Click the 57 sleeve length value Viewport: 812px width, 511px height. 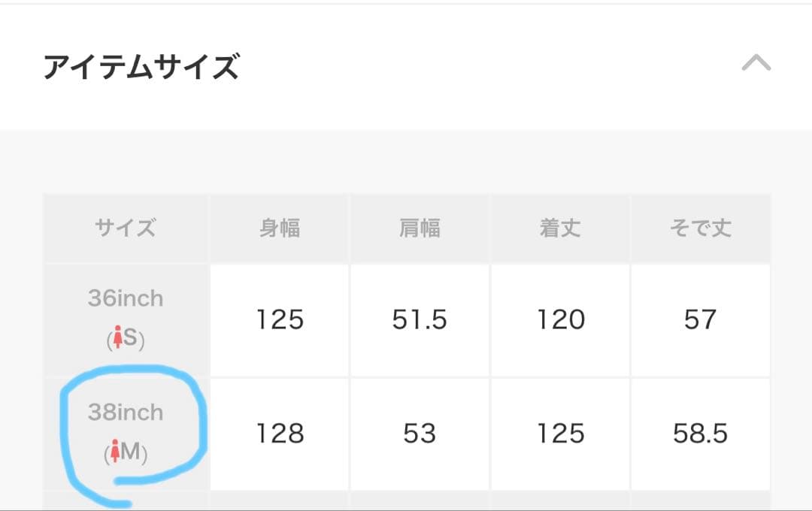[x=701, y=319]
